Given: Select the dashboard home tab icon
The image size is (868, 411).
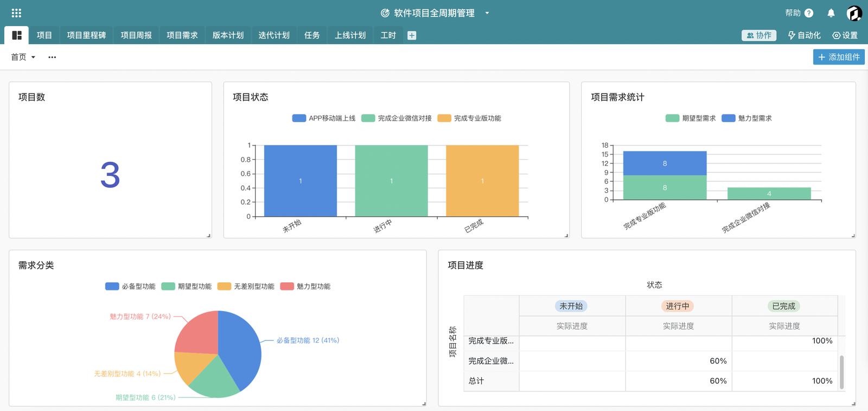Looking at the screenshot, I should (17, 35).
